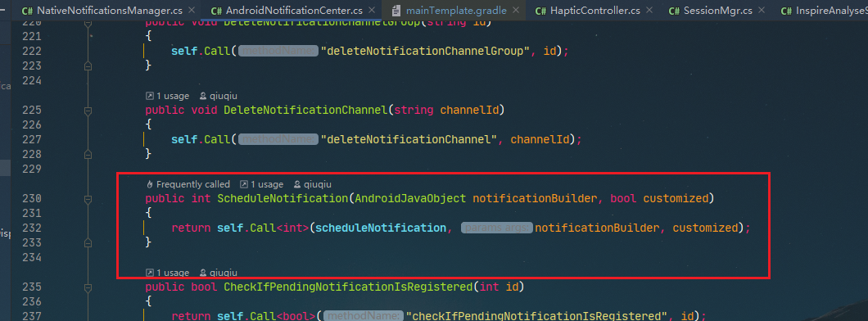The height and width of the screenshot is (321, 868).
Task: Select the AndroidNotificationCenter.cs editor tab
Action: 286,10
